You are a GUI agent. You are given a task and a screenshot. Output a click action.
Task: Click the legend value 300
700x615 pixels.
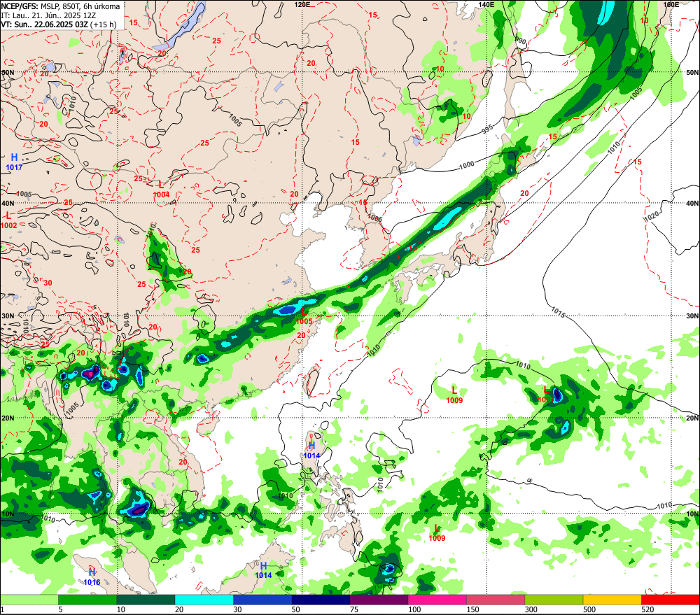pyautogui.click(x=531, y=609)
